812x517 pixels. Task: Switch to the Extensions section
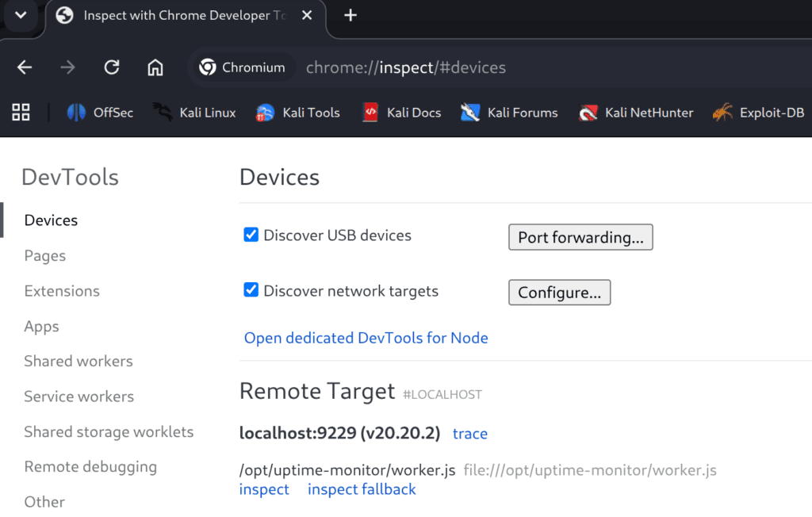tap(62, 291)
